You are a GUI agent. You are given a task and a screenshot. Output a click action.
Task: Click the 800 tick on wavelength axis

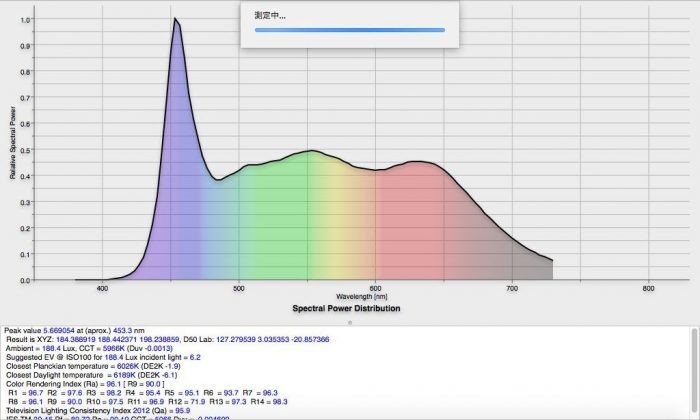[648, 288]
